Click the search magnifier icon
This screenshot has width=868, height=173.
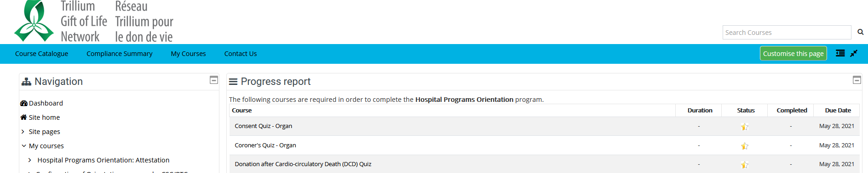pyautogui.click(x=860, y=32)
